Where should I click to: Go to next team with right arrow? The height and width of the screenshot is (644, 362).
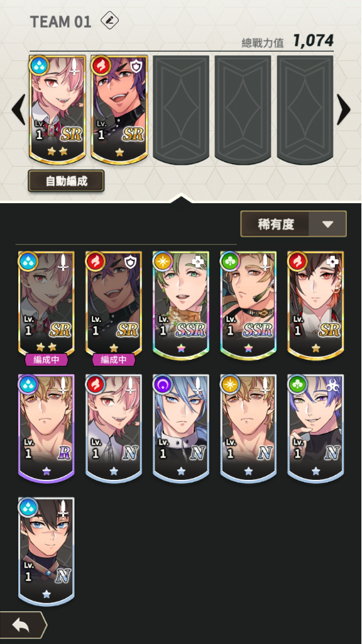tap(344, 109)
